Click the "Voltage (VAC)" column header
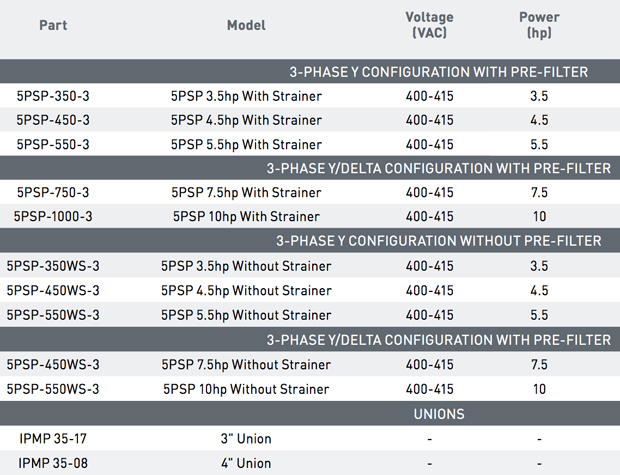This screenshot has height=475, width=620. [x=429, y=25]
